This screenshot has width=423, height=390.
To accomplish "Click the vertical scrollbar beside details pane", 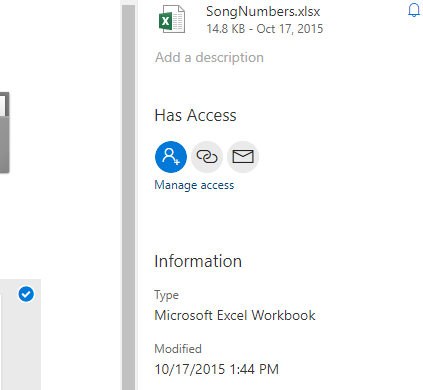I will (x=128, y=197).
